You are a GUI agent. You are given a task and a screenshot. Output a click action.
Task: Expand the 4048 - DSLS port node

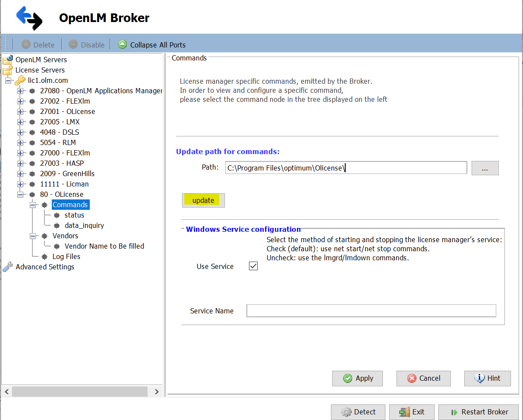(x=20, y=132)
